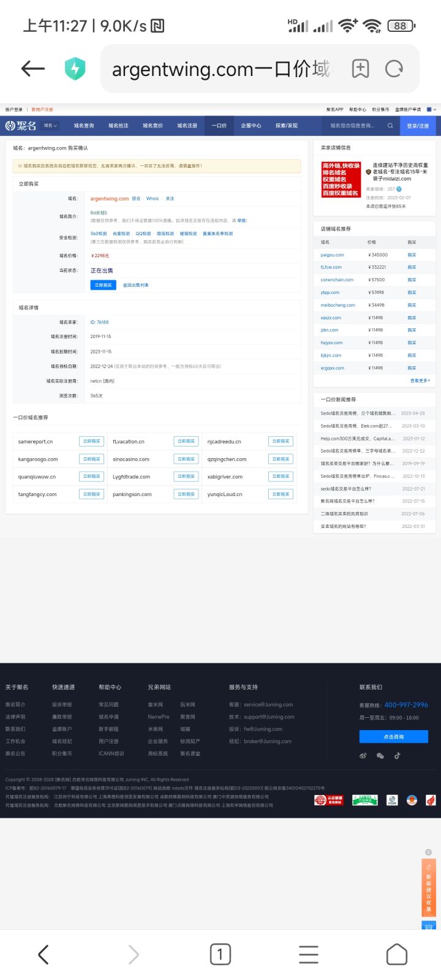Expand the 域名 dropdown next to the logo
The width and height of the screenshot is (441, 980).
[50, 126]
